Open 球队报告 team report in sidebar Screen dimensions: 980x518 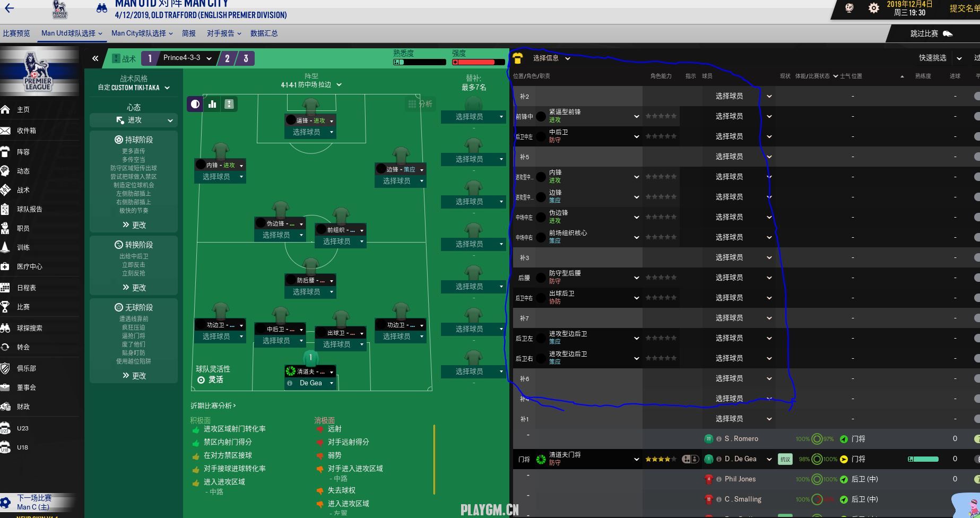(x=30, y=209)
